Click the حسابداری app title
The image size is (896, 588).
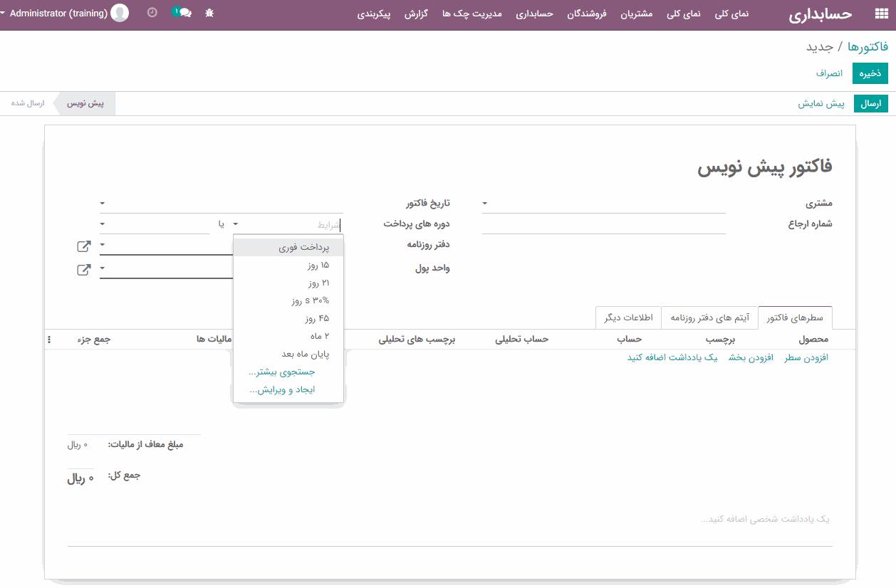[821, 14]
